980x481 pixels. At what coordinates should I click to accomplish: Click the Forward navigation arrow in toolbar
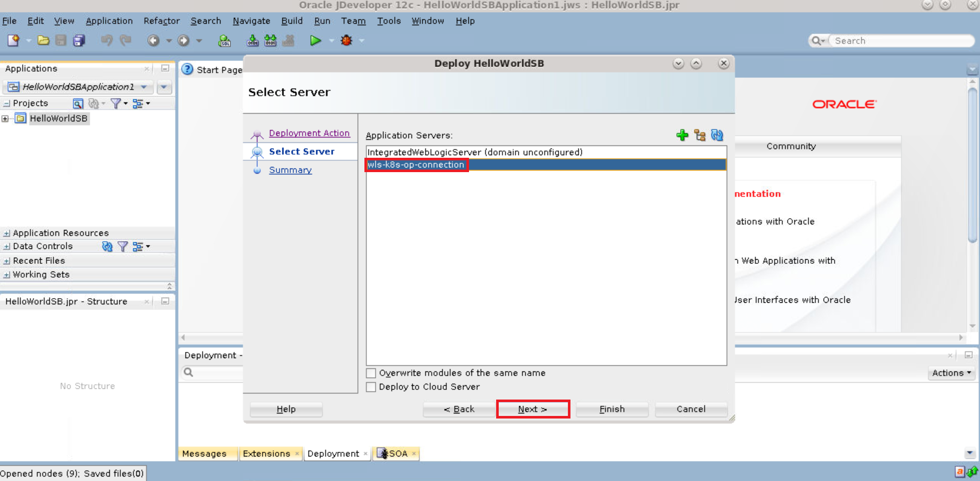[x=183, y=40]
